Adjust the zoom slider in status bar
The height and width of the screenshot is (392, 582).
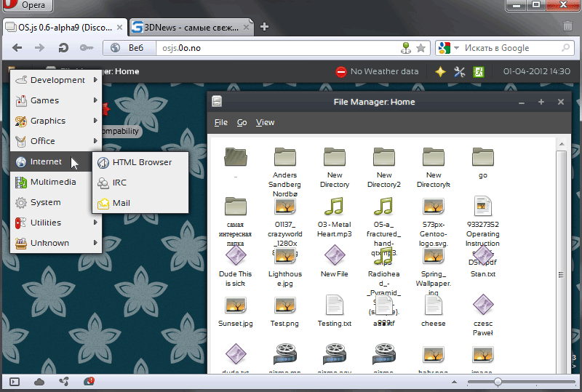pos(498,382)
